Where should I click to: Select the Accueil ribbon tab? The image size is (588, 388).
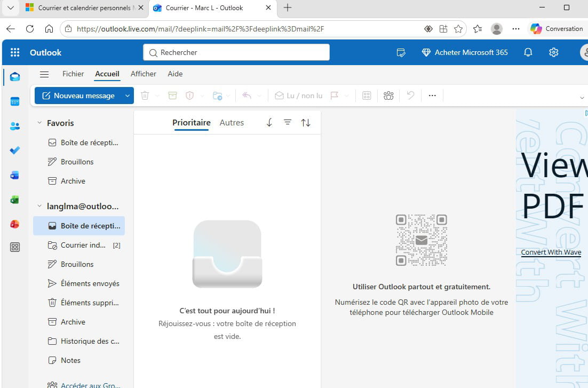(107, 74)
